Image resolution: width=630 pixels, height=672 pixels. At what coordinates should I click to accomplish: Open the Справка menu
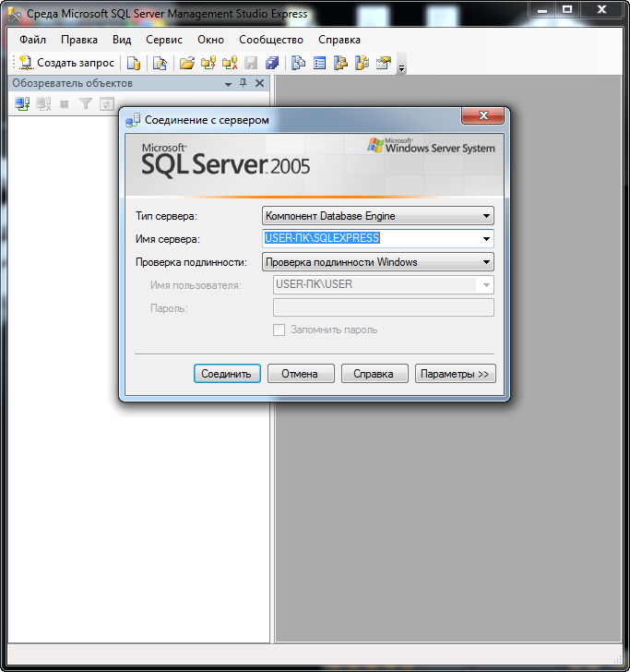click(339, 40)
